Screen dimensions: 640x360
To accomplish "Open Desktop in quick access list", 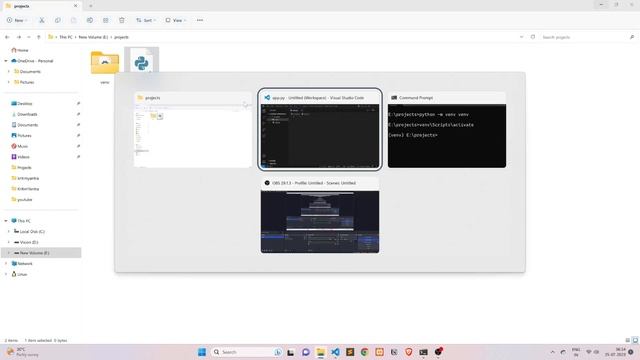I will tap(22, 104).
